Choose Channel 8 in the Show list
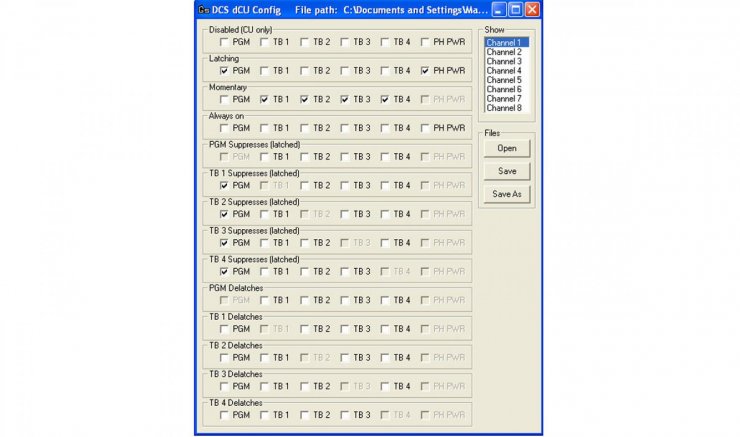The height and width of the screenshot is (437, 740). point(504,108)
